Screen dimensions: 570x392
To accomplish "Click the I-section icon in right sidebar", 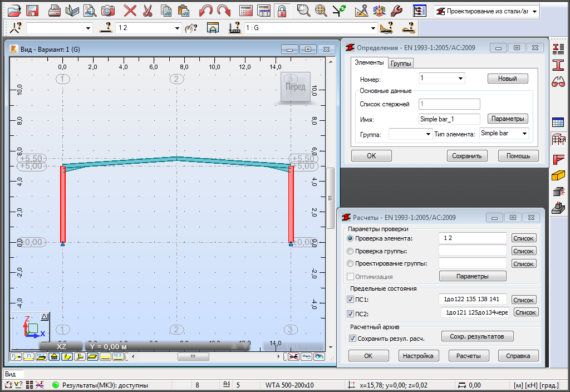I will point(558,65).
